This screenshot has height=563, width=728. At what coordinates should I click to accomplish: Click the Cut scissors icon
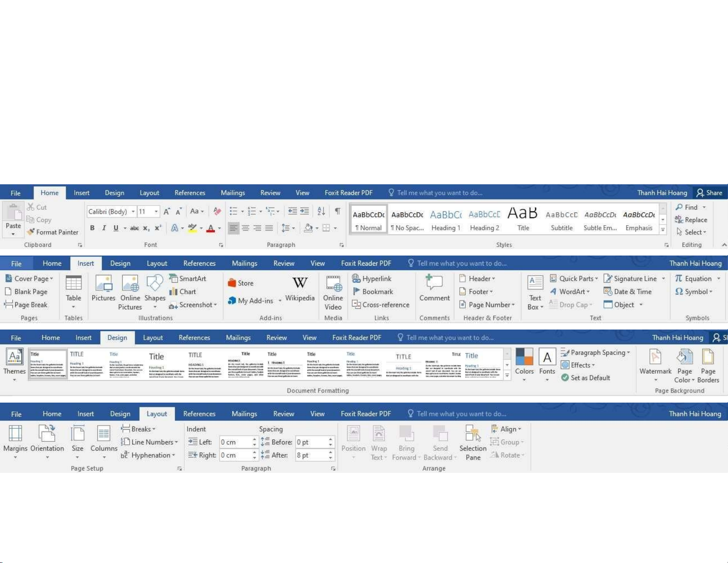(31, 207)
